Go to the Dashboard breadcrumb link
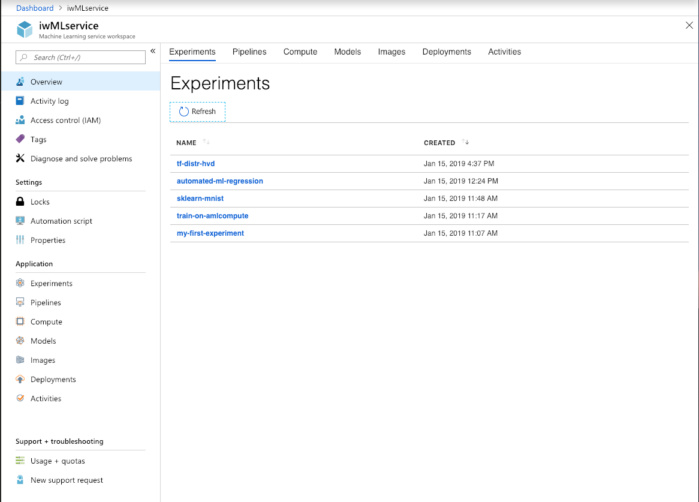The width and height of the screenshot is (699, 502). [35, 8]
